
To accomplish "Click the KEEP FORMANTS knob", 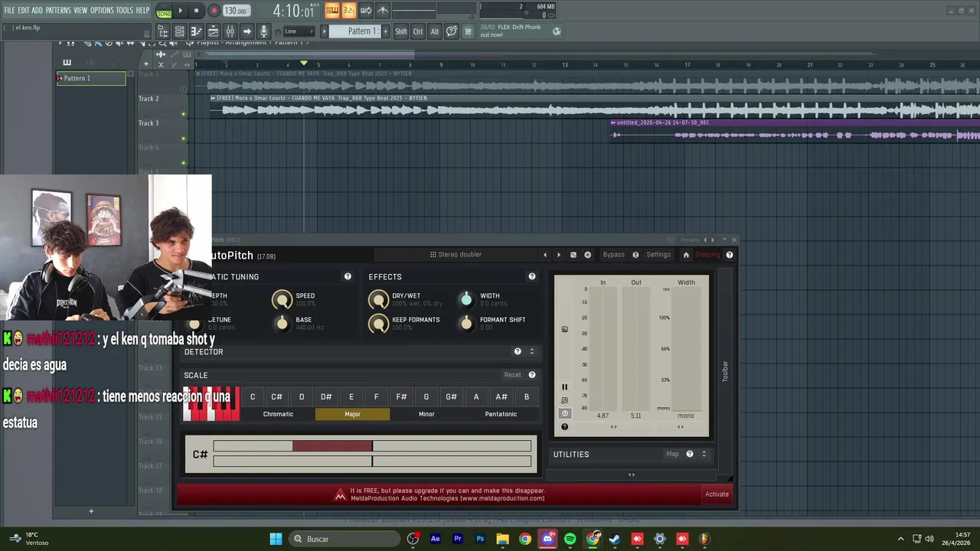I will (x=378, y=324).
